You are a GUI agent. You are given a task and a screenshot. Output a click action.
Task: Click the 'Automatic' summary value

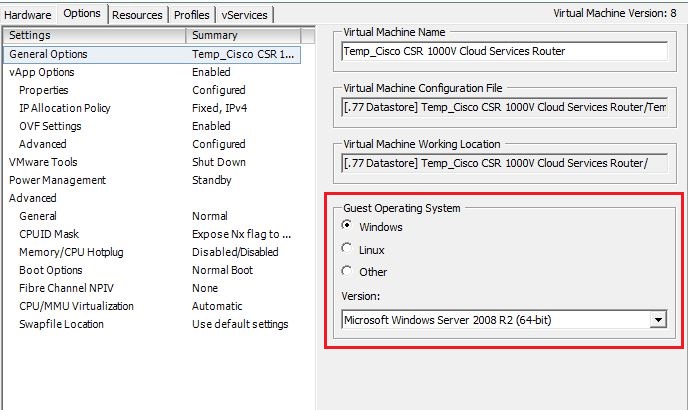[217, 306]
